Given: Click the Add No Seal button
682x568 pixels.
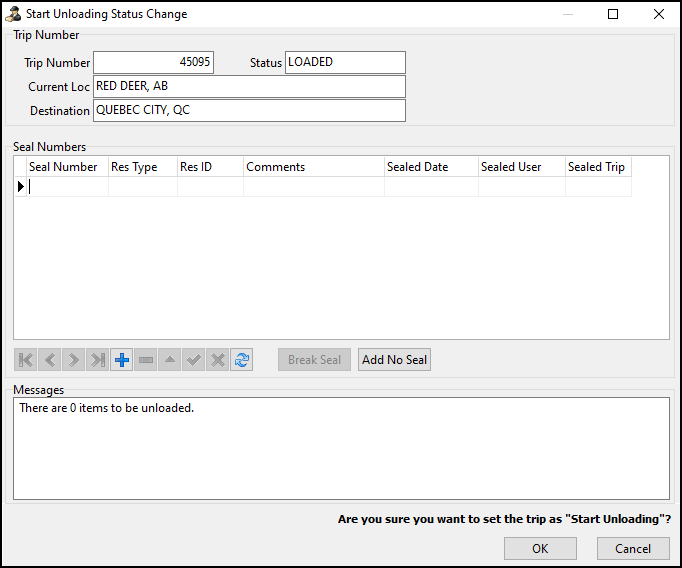Looking at the screenshot, I should [394, 360].
